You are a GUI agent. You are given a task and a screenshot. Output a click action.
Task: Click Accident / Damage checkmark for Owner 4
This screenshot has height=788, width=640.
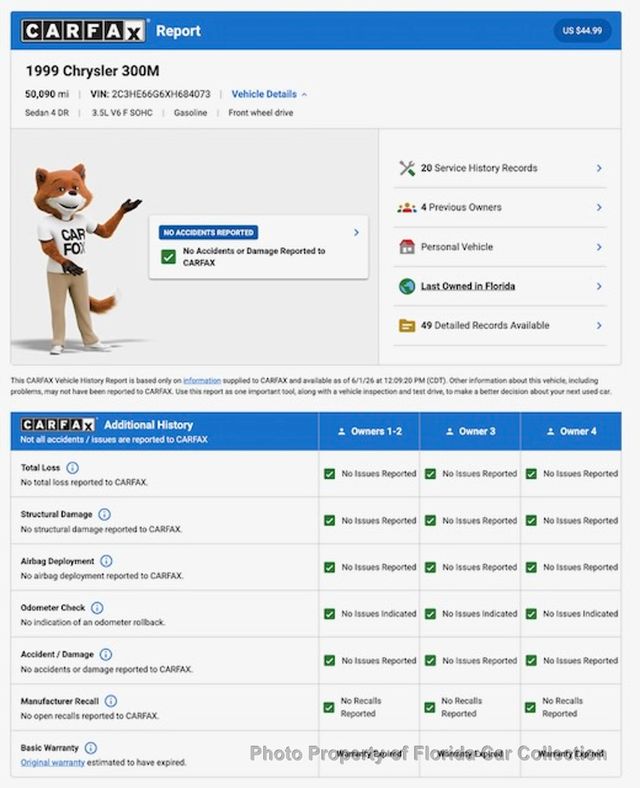point(531,660)
